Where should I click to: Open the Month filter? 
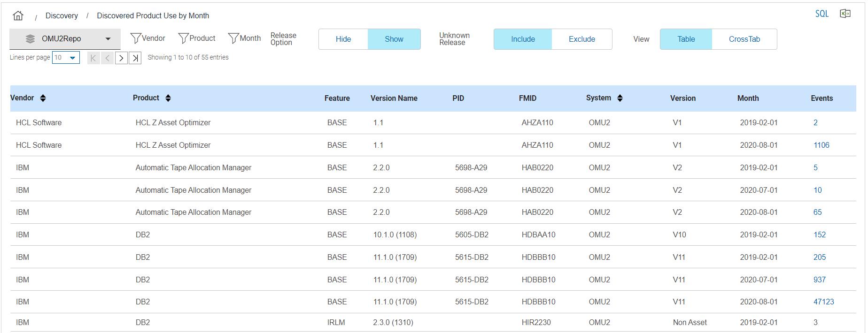(x=244, y=38)
